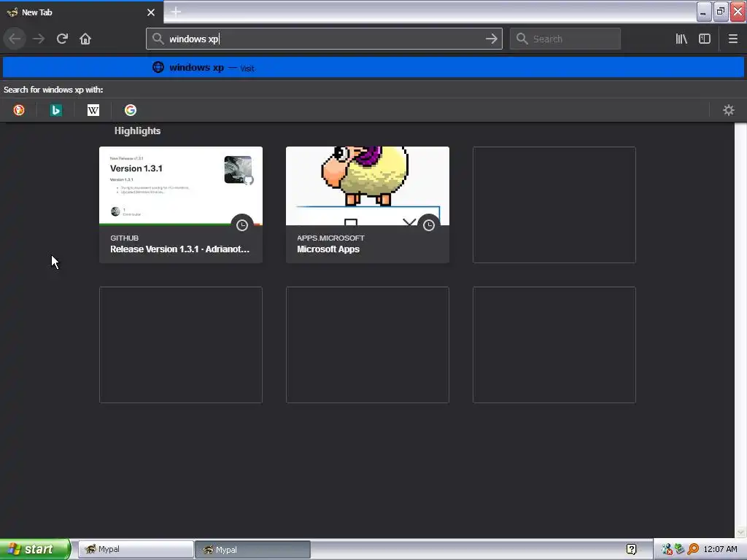
Task: Click the page vertical scrollbar
Action: 740,330
